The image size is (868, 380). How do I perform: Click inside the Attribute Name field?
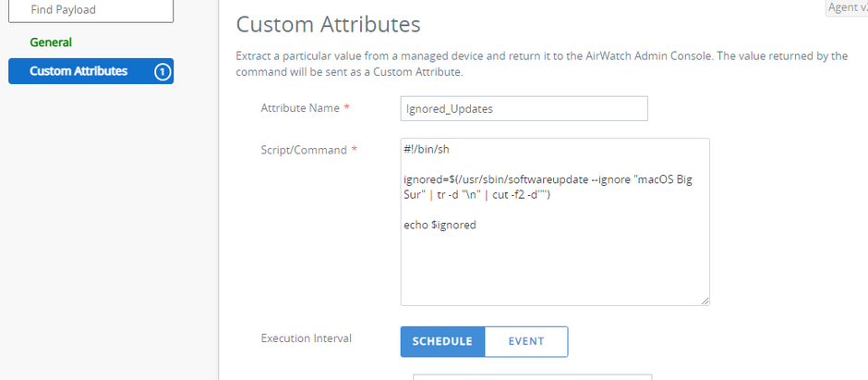coord(524,108)
